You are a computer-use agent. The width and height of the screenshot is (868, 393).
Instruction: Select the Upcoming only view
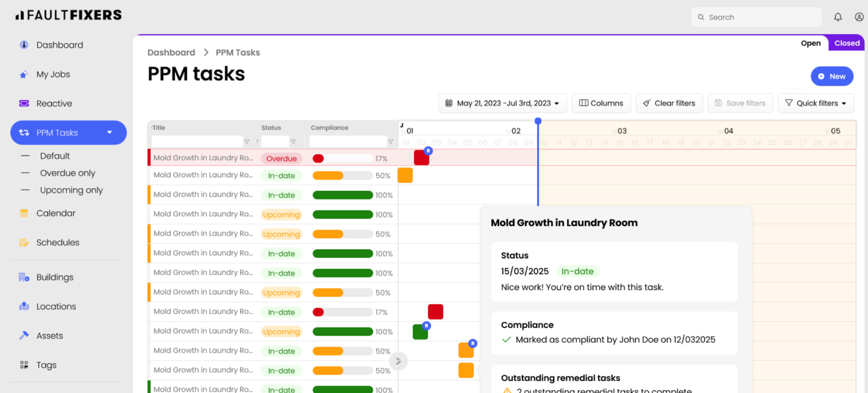pyautogui.click(x=71, y=190)
